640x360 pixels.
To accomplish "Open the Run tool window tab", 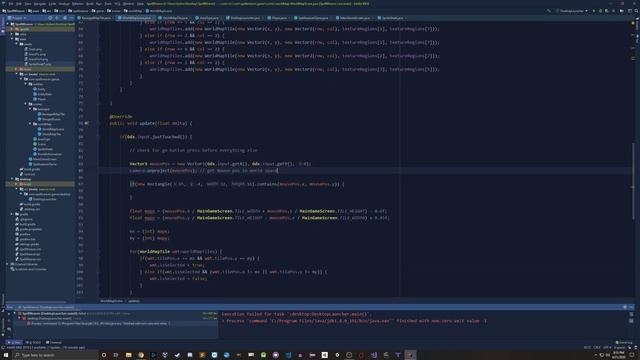I will (x=14, y=342).
